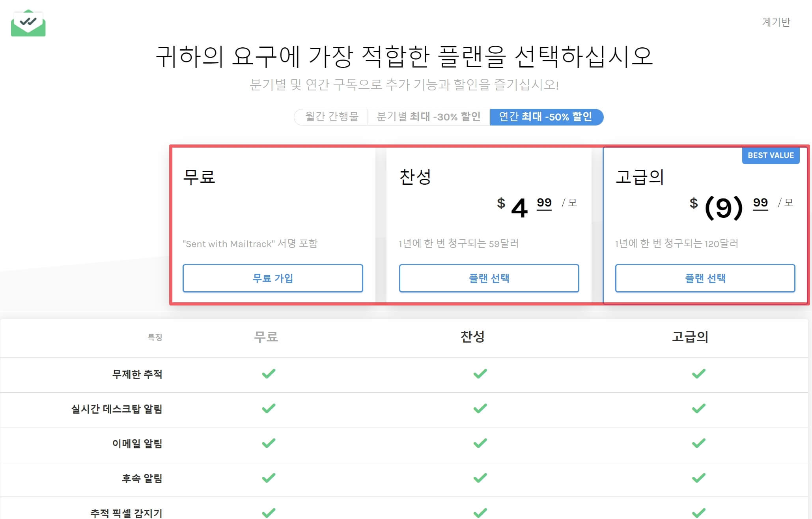Click 이메일 알림 checkmark in 찬성 column
This screenshot has height=519, width=812.
(480, 443)
